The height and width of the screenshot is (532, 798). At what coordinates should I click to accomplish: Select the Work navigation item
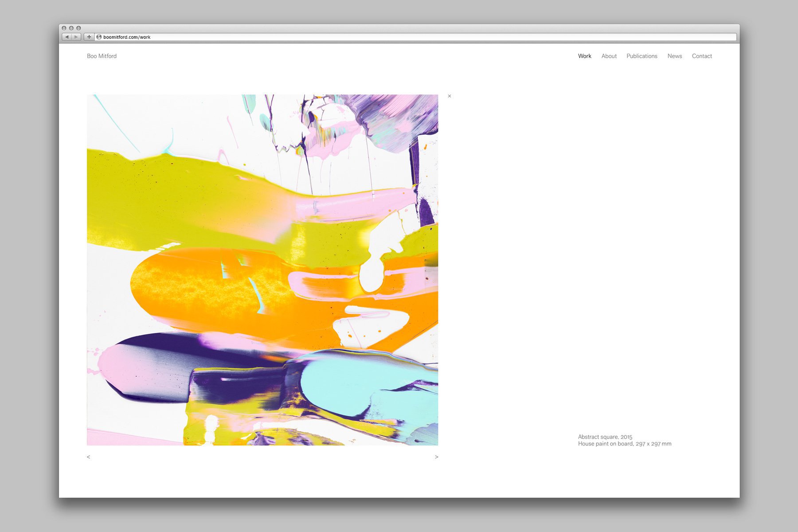(584, 56)
